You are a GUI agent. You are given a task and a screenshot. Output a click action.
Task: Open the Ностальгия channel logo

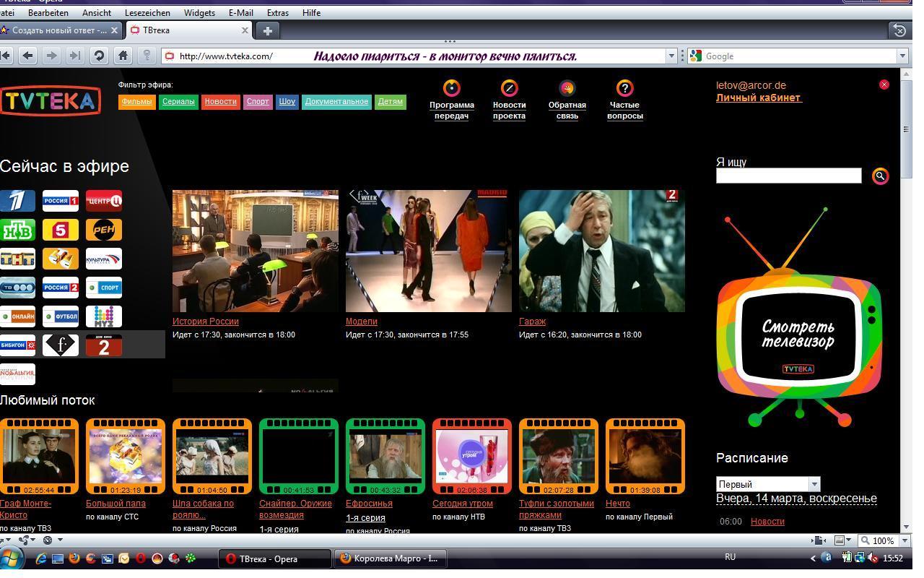17,374
